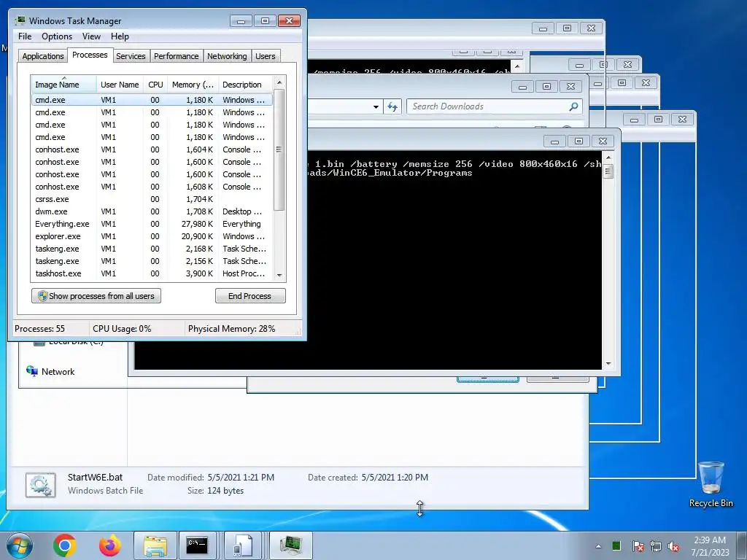Image resolution: width=747 pixels, height=560 pixels.
Task: Select the dwm.exe process row
Action: click(x=152, y=211)
